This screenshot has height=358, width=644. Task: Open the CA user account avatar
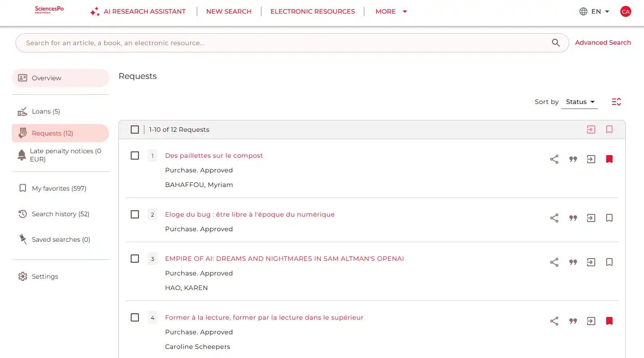point(626,12)
